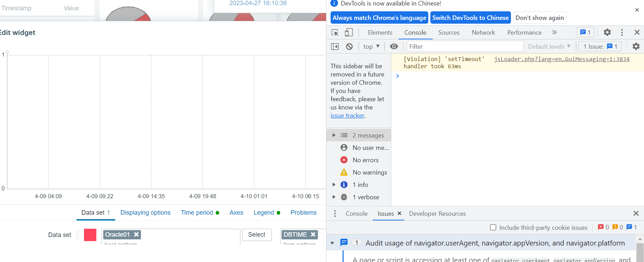Screen dimensions: 644x262
Task: Click the console prompt chevron
Action: click(397, 76)
